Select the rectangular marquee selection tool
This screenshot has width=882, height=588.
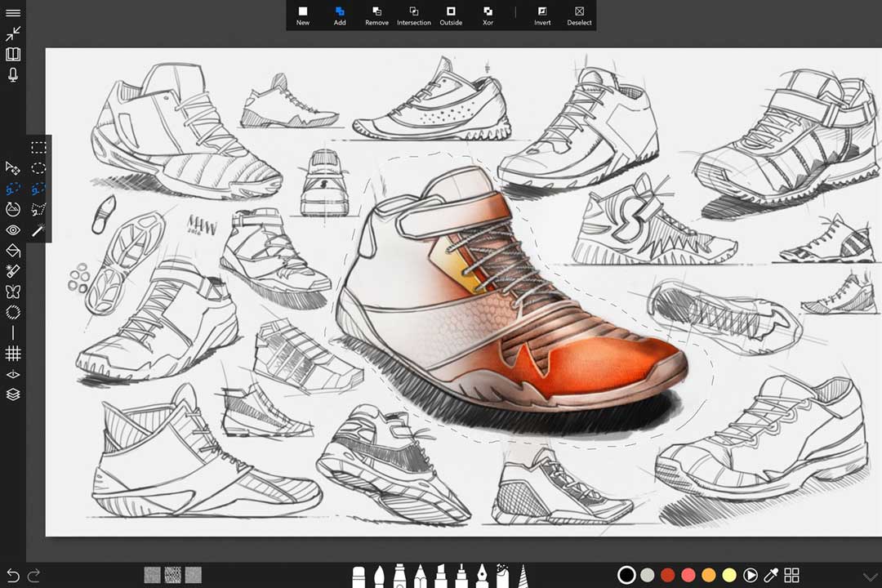(38, 148)
